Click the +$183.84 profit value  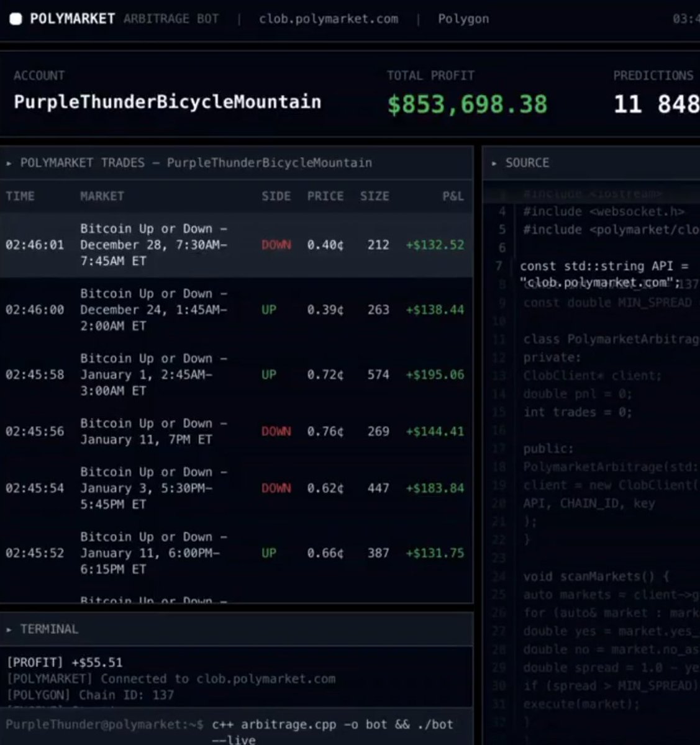pyautogui.click(x=435, y=489)
